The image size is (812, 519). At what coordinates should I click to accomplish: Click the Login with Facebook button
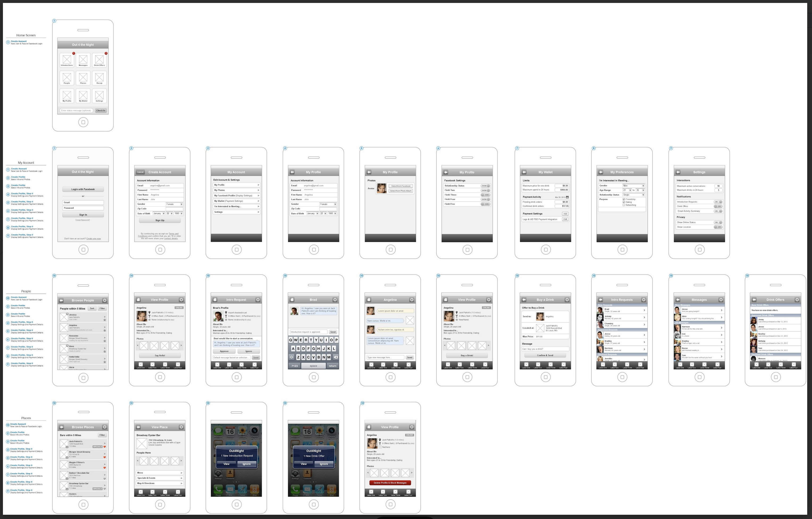click(x=83, y=189)
